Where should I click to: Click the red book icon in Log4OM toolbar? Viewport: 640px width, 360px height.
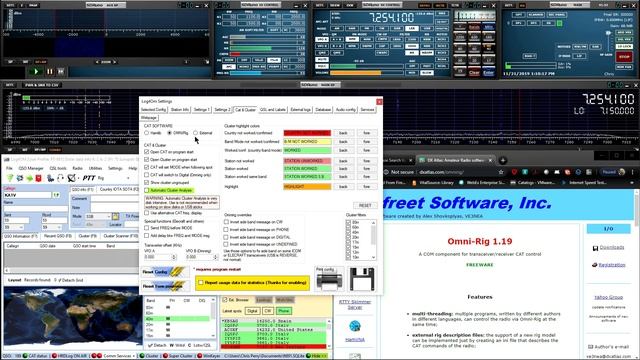click(x=39, y=178)
